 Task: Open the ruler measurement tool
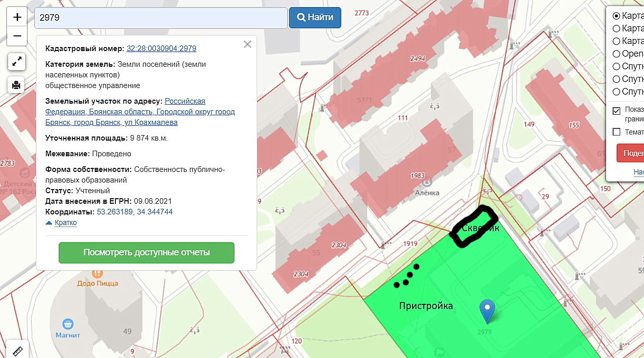click(x=18, y=350)
